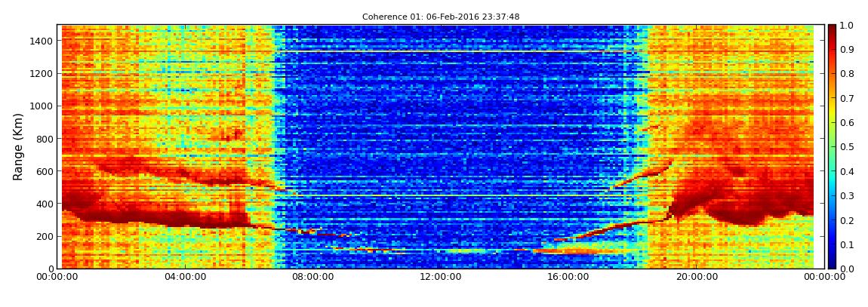The image size is (868, 307).
Task: Click the 'Range (Km)' y-axis label
Action: (x=17, y=146)
